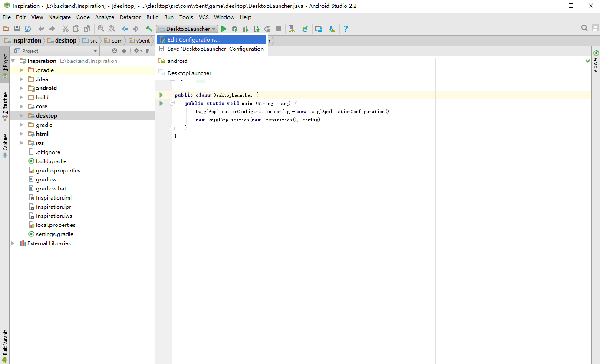Click the Undo arrow icon

41,29
